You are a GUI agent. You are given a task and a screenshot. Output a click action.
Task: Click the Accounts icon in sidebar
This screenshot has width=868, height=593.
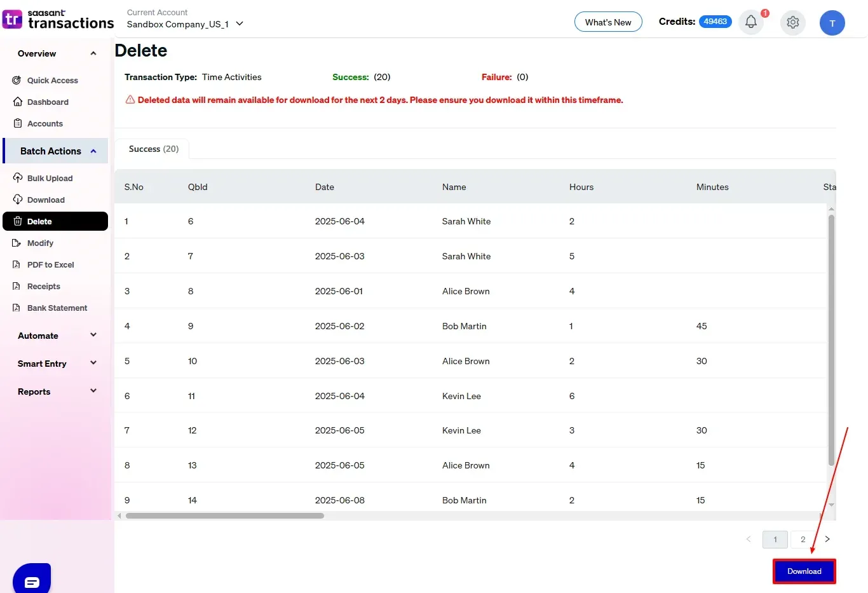[x=17, y=123]
